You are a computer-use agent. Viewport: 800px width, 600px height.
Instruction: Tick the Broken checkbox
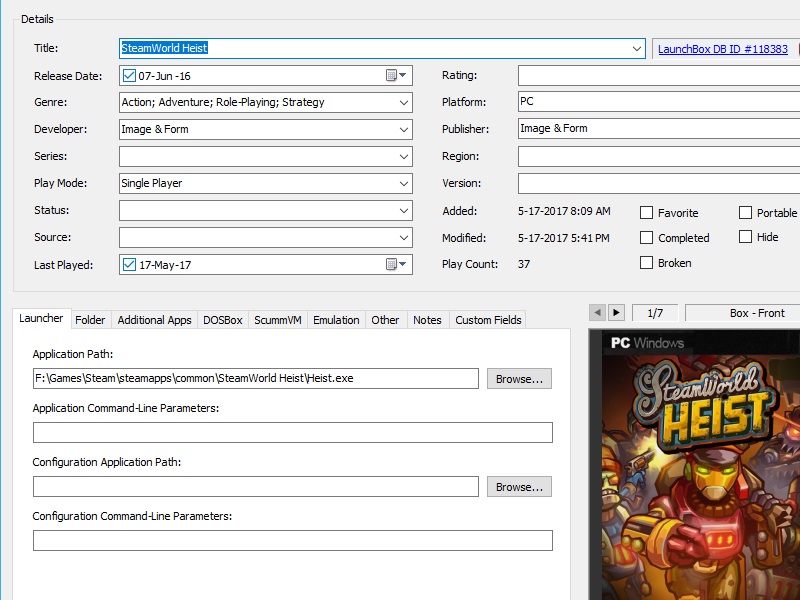(646, 262)
